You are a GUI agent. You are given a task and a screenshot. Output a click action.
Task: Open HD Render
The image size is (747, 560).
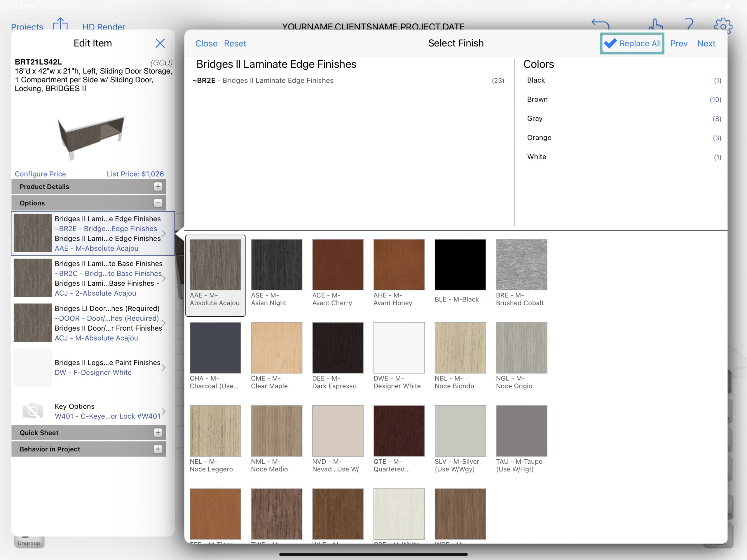(x=104, y=27)
